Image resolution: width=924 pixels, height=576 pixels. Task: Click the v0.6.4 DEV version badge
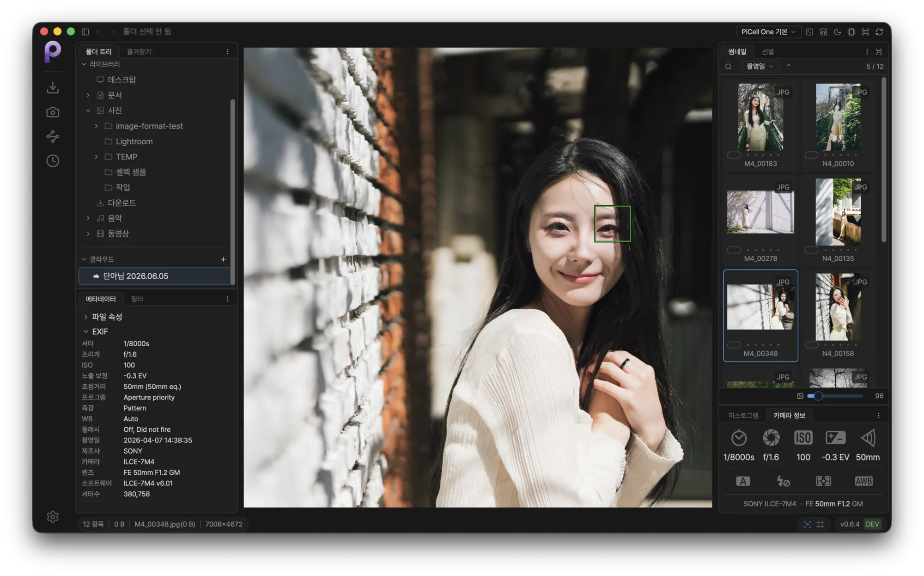click(859, 524)
